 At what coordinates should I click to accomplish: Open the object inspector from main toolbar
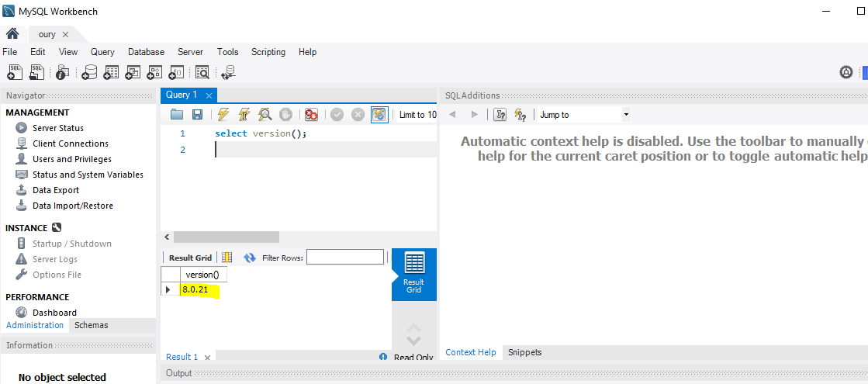[63, 71]
